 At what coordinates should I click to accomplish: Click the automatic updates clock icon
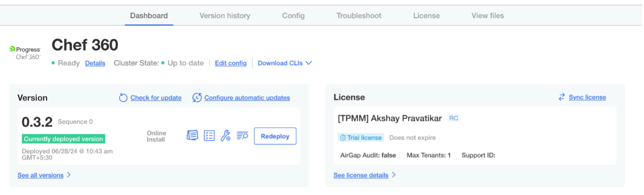click(197, 97)
